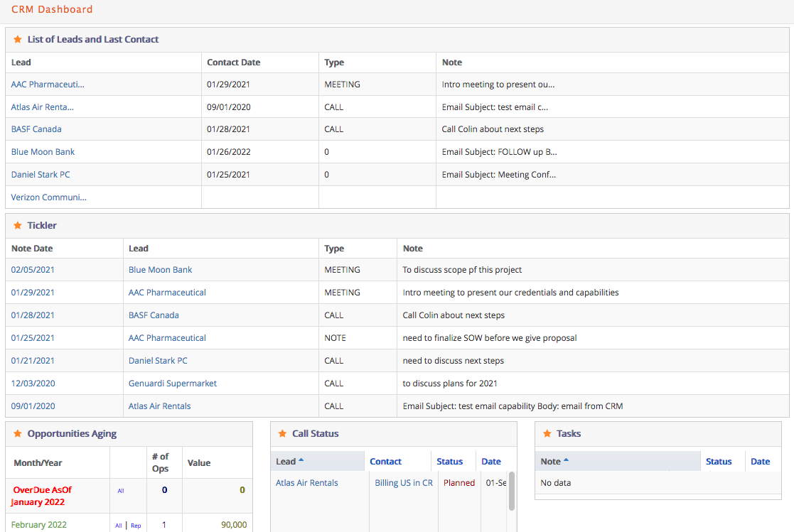
Task: Sort Call Status by Contact header
Action: click(x=385, y=462)
